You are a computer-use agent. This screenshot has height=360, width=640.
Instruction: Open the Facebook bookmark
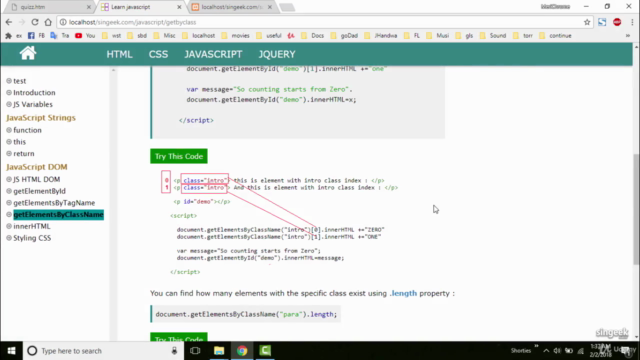click(36, 36)
